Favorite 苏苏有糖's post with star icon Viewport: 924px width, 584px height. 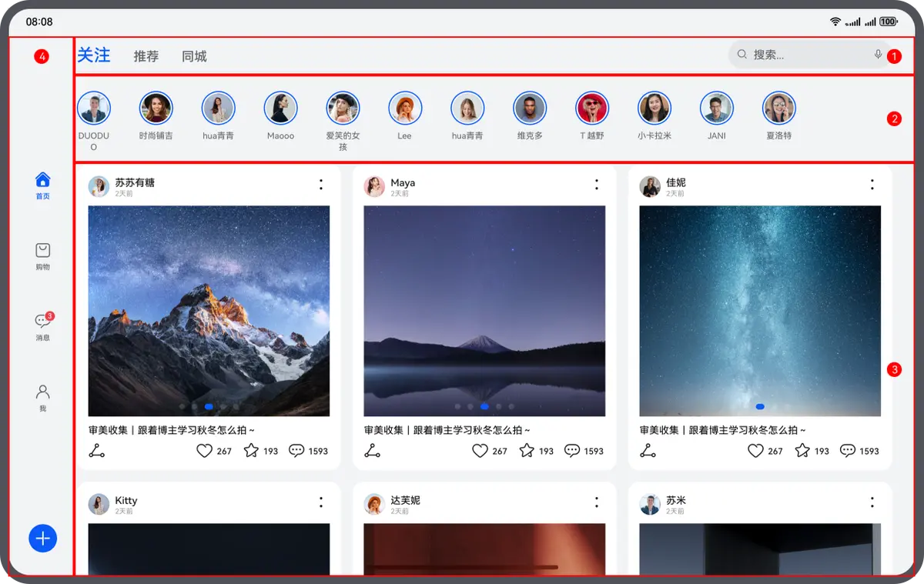(x=251, y=451)
